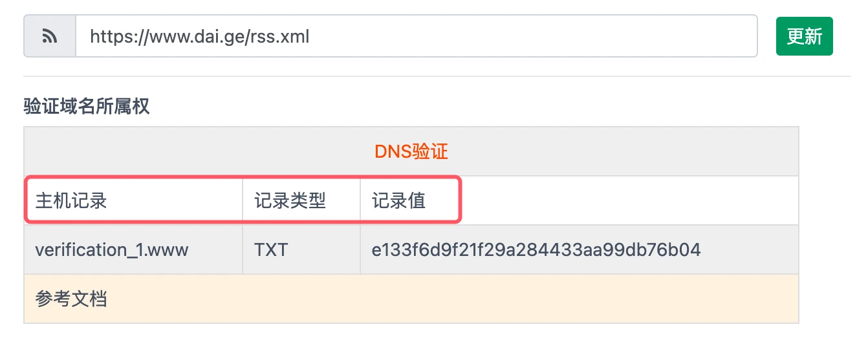Viewport: 868px width, 340px height.
Task: Click the 验证域名所属权 heading
Action: tap(87, 107)
